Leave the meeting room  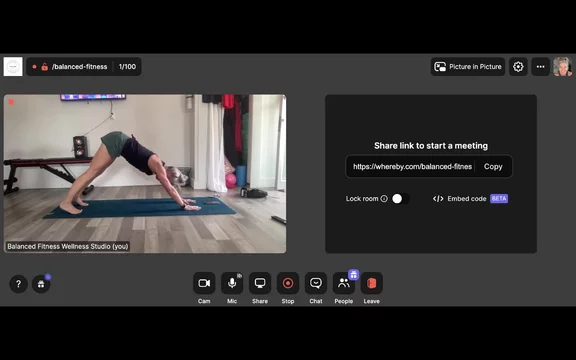(x=372, y=283)
